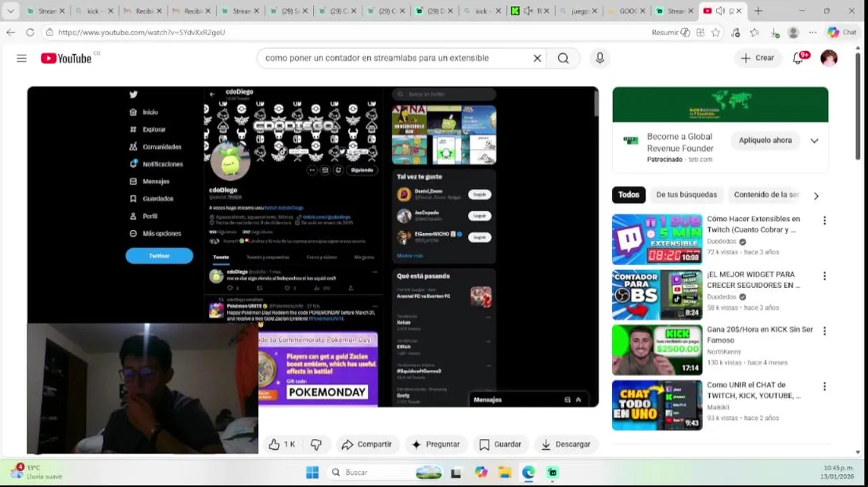Start voice search with microphone icon
Screen dimensions: 868x487
point(600,58)
